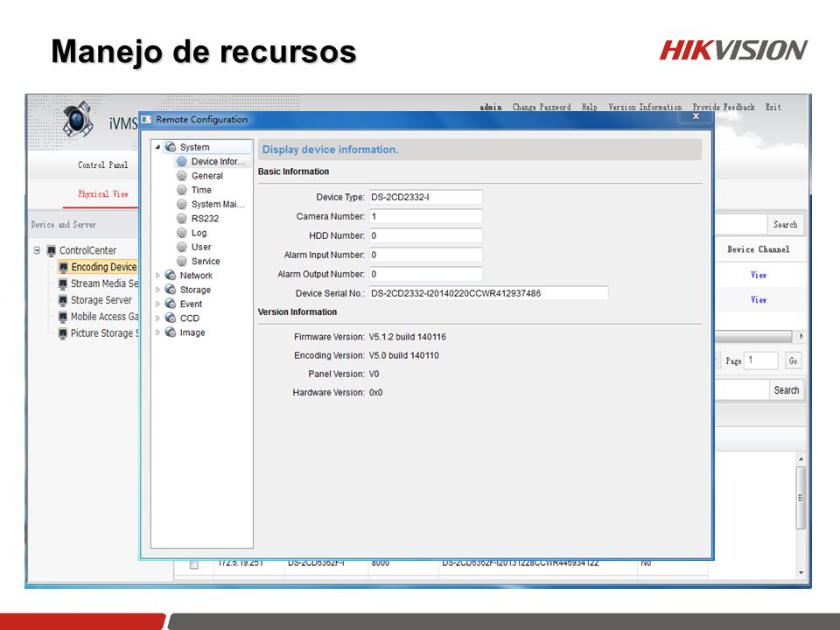Click the Event globe icon
Screen dimensions: 840x630
tap(171, 304)
